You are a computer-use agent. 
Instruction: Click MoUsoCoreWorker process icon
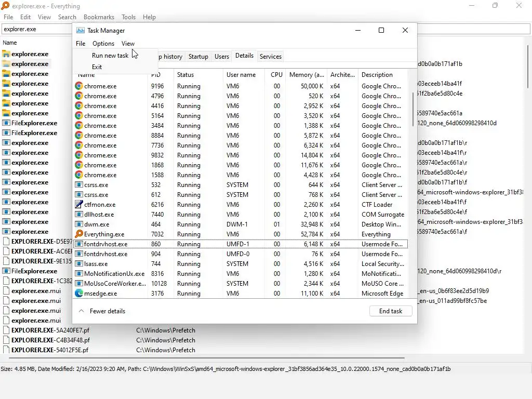pyautogui.click(x=79, y=283)
